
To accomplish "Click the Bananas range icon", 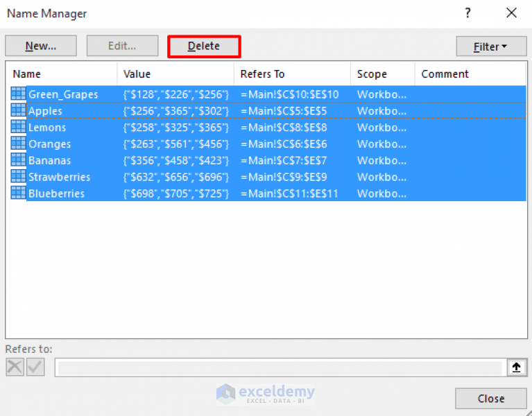I will pyautogui.click(x=18, y=159).
